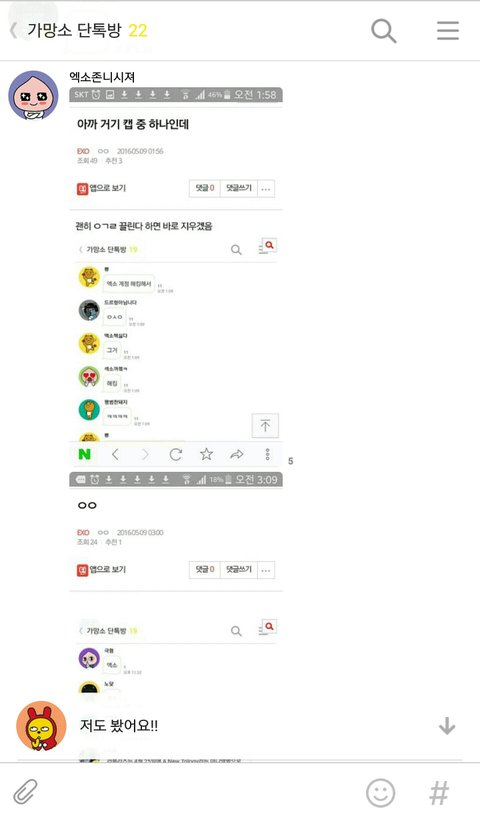Tap the scroll-to-top arrow box in screenshot
Image resolution: width=480 pixels, height=821 pixels.
click(265, 426)
